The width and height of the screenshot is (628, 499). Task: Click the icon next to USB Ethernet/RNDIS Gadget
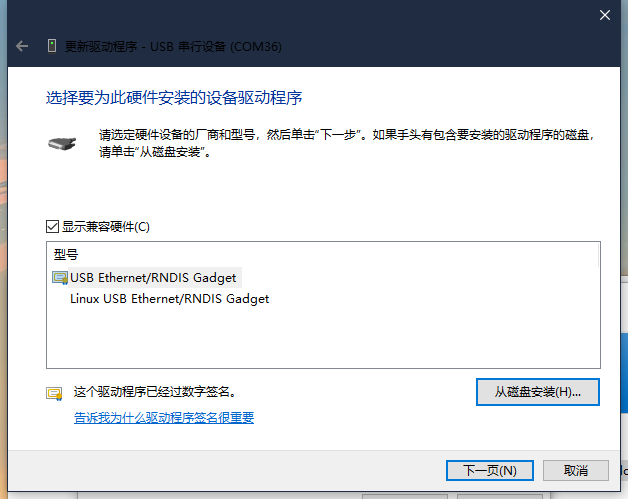click(x=60, y=277)
